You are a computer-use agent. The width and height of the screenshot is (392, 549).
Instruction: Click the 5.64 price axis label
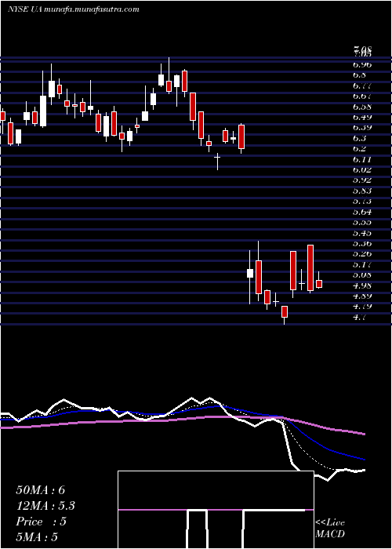[x=362, y=212]
